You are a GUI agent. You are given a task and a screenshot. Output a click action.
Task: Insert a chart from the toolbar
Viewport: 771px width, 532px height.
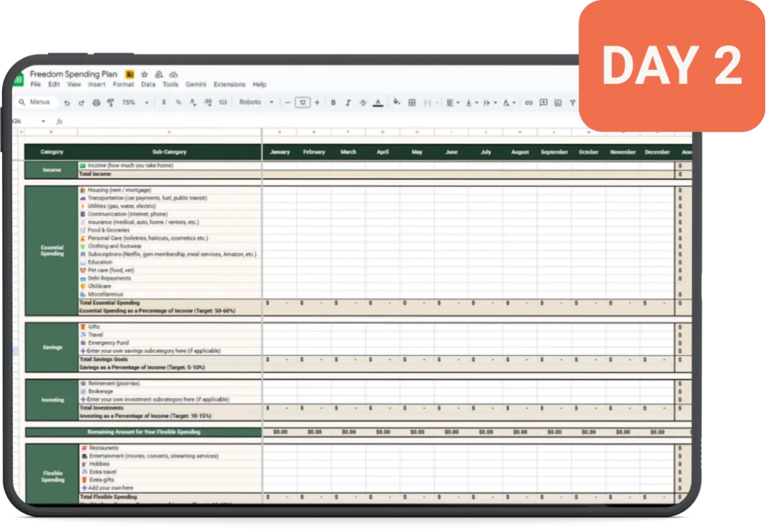pyautogui.click(x=558, y=102)
